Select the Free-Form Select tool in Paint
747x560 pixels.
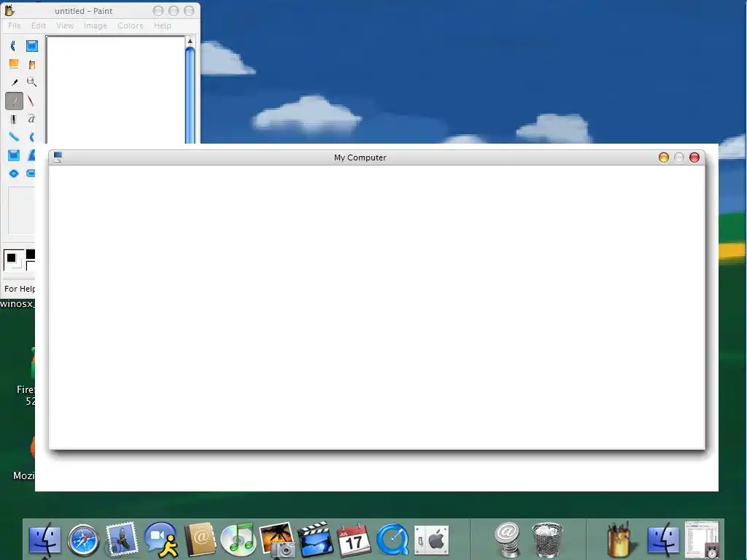coord(14,46)
